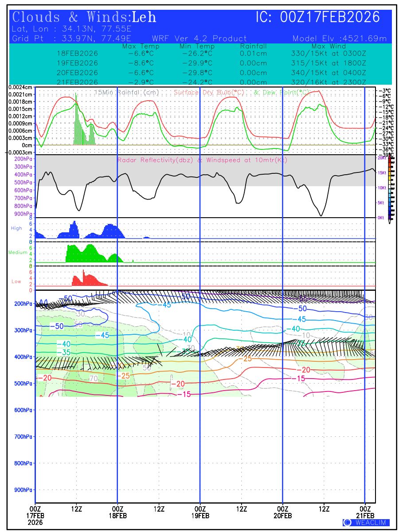Click the Radar Reflectivity panel title
399x532 pixels.
[x=202, y=160]
